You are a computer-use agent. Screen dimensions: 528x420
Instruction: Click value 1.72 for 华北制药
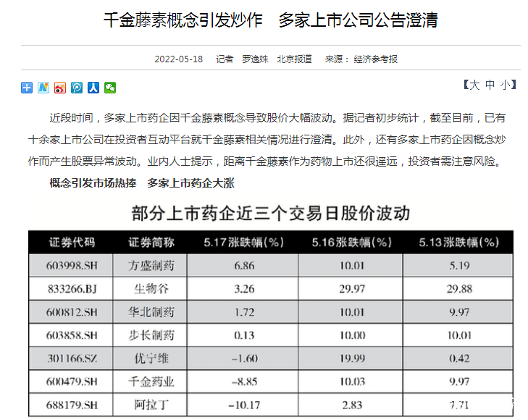[x=244, y=312]
